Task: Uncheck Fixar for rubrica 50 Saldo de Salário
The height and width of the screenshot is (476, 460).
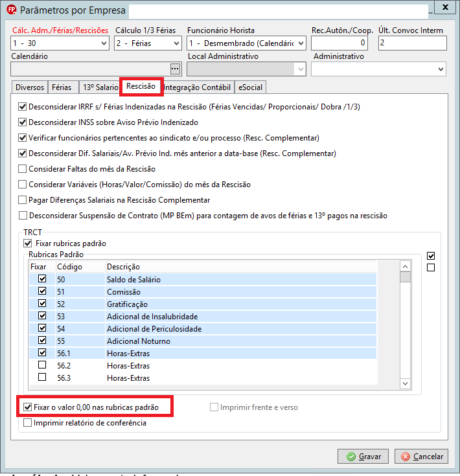Action: point(42,278)
